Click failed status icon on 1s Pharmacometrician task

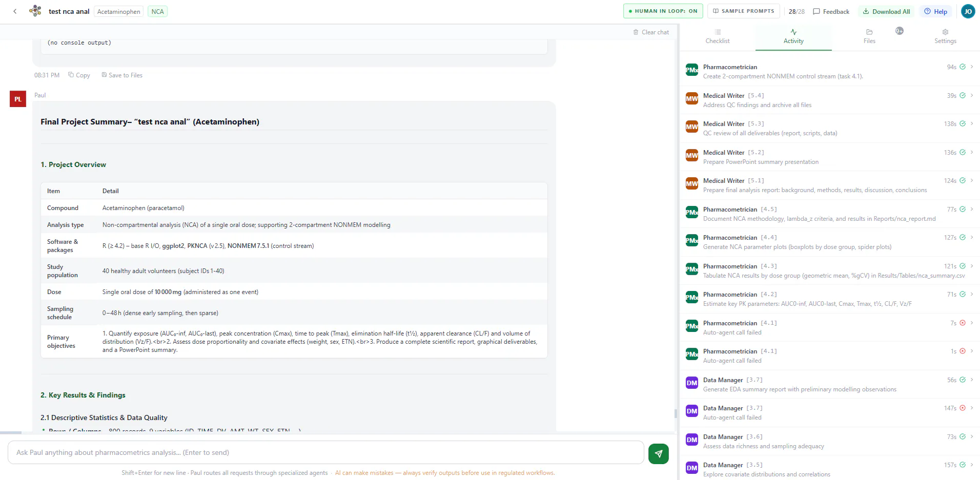pyautogui.click(x=962, y=351)
